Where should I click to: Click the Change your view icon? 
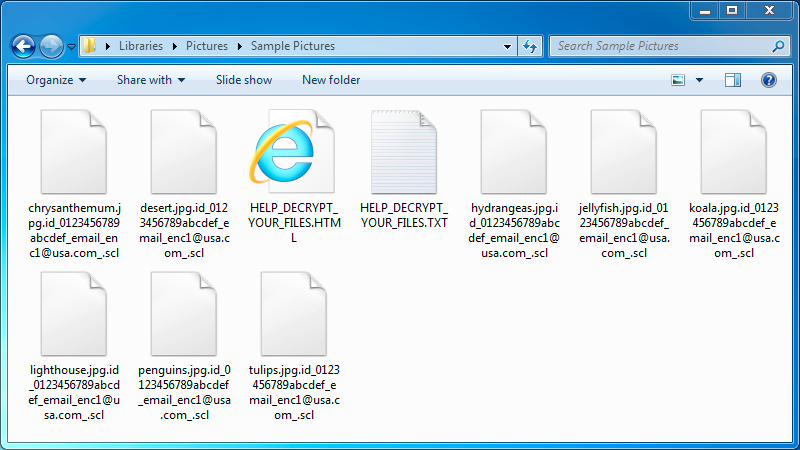coord(679,80)
